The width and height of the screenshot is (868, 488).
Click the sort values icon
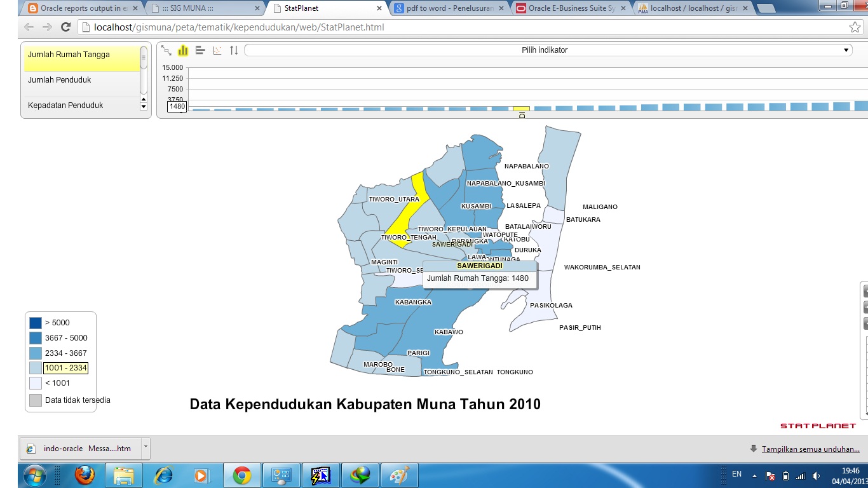click(233, 50)
